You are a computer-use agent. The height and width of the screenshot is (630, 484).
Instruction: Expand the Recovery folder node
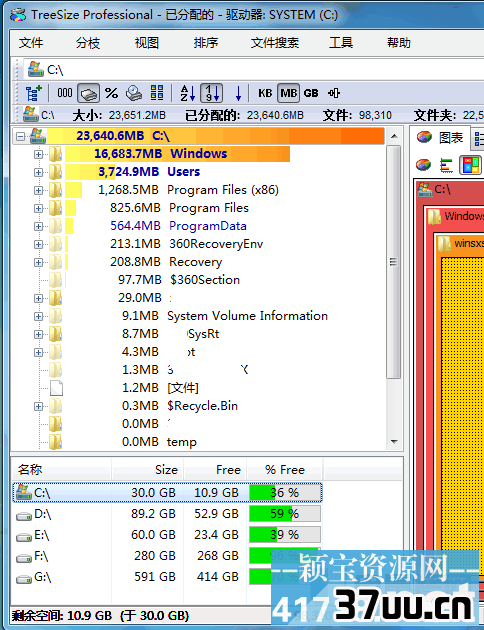click(x=38, y=262)
